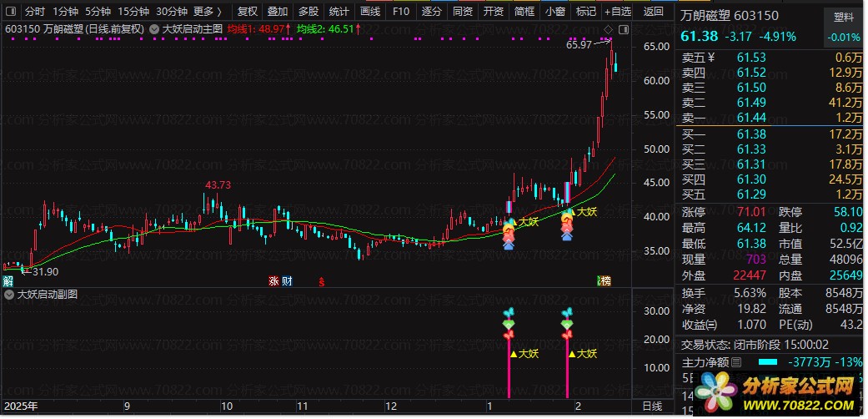Click the second green heart signal icon

click(x=567, y=324)
